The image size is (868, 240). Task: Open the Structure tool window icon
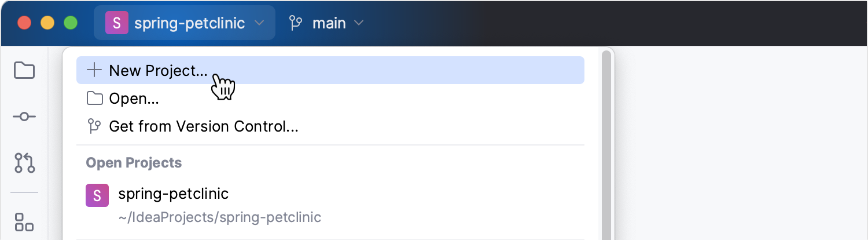tap(24, 222)
